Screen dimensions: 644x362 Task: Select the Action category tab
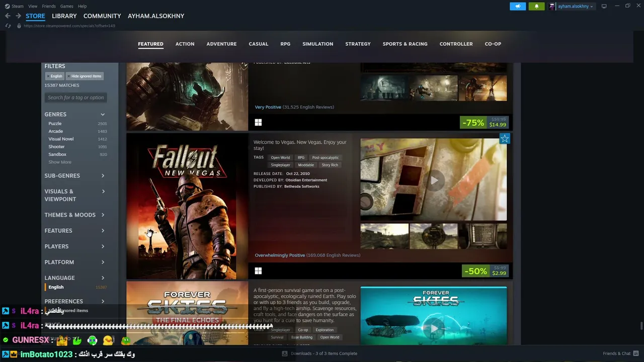(x=185, y=44)
